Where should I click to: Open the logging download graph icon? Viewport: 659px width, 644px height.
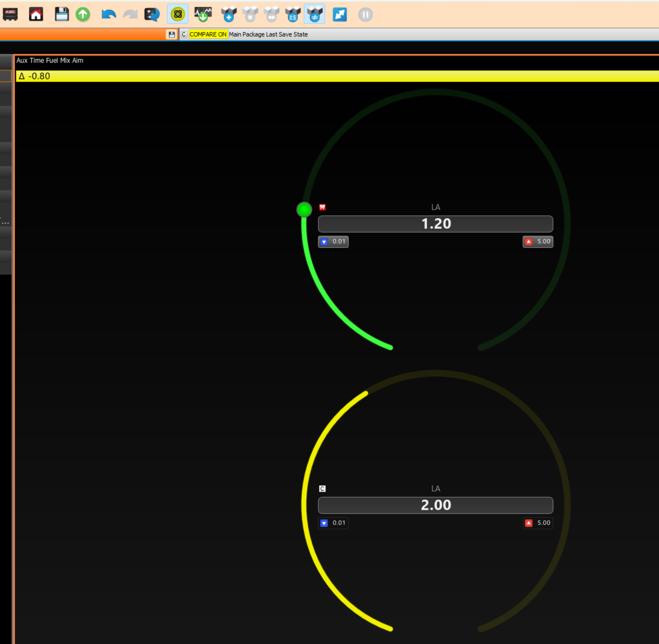(x=203, y=14)
